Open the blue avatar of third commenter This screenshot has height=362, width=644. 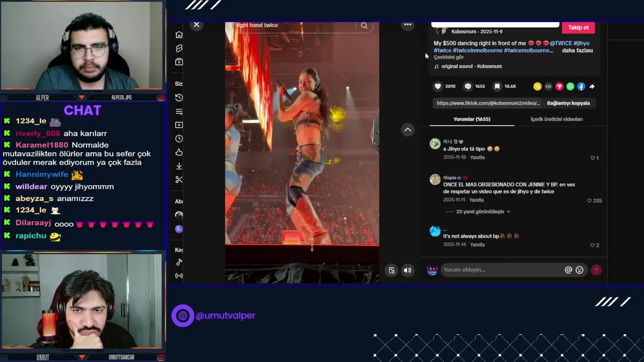pyautogui.click(x=435, y=231)
